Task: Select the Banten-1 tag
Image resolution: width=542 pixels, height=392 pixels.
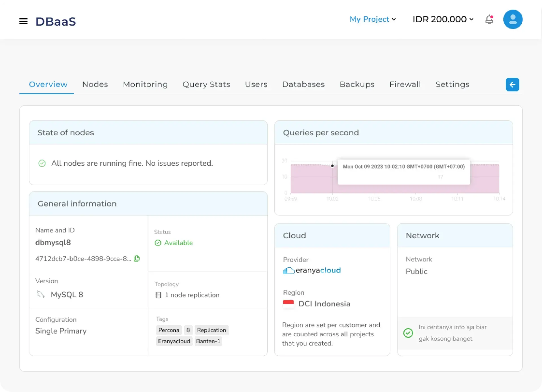Action: (x=208, y=341)
